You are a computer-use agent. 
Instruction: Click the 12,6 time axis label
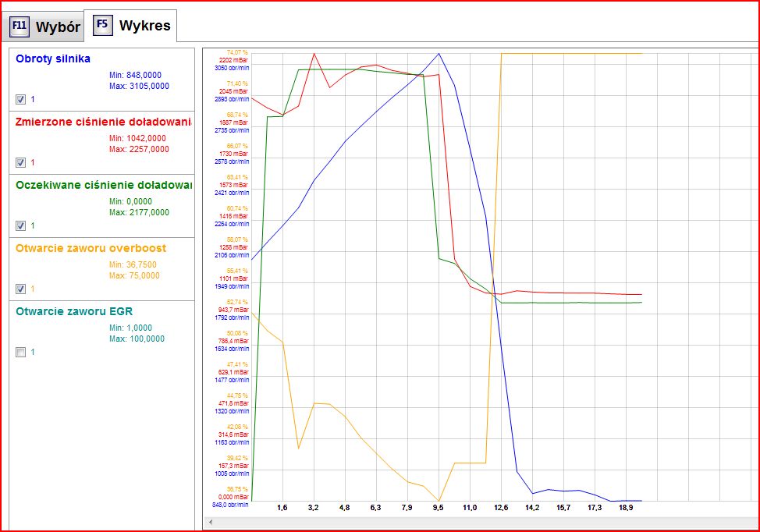click(x=501, y=508)
